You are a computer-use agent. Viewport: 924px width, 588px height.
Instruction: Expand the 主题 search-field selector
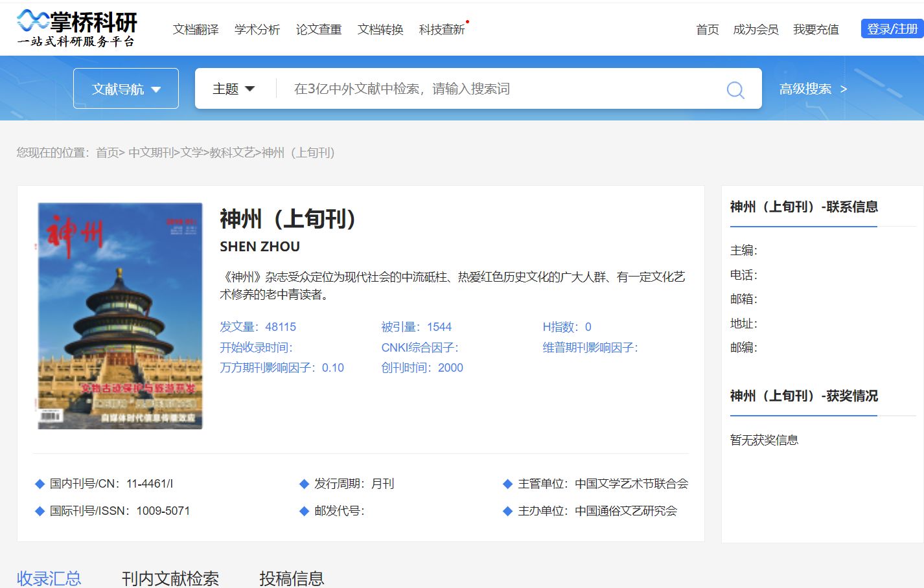(233, 89)
